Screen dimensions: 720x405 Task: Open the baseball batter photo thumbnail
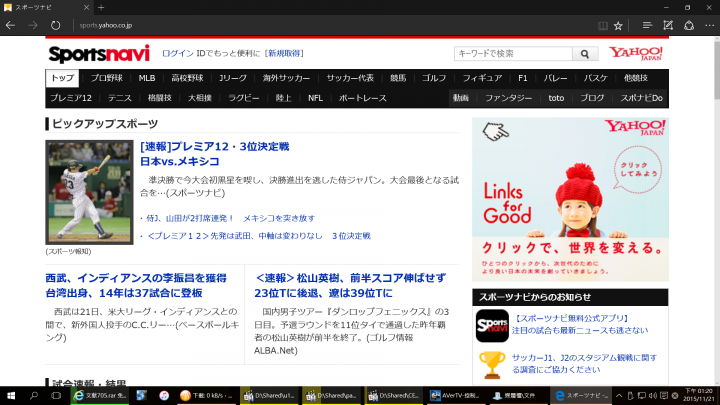click(89, 192)
